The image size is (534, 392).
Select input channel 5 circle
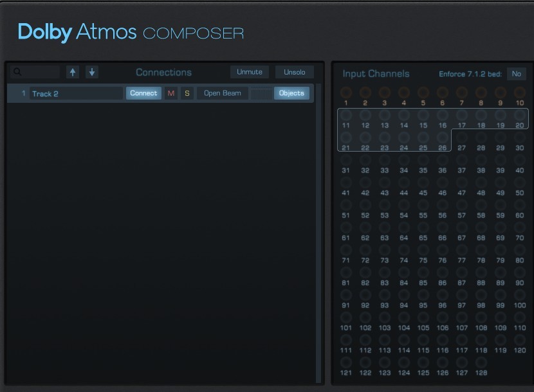tap(423, 92)
